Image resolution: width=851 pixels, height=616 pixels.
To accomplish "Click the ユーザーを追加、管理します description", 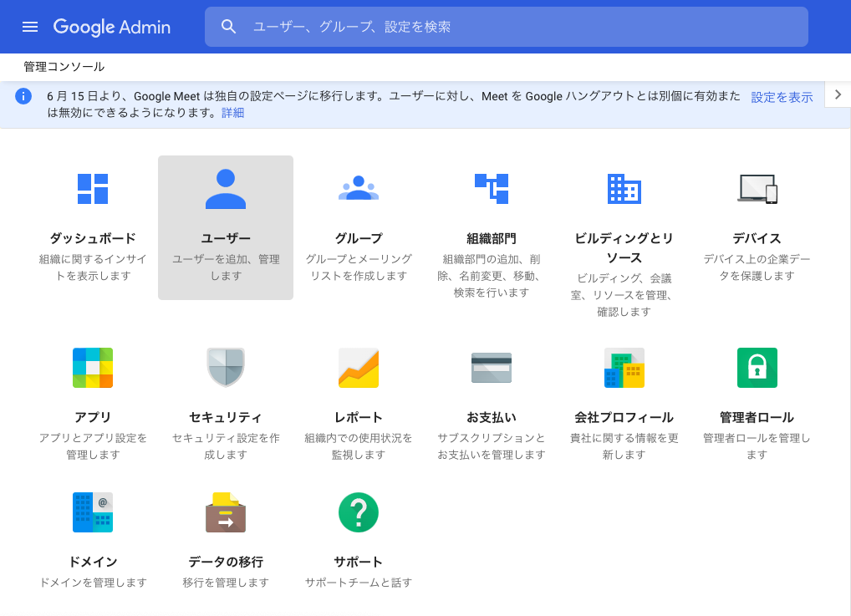I will (226, 267).
